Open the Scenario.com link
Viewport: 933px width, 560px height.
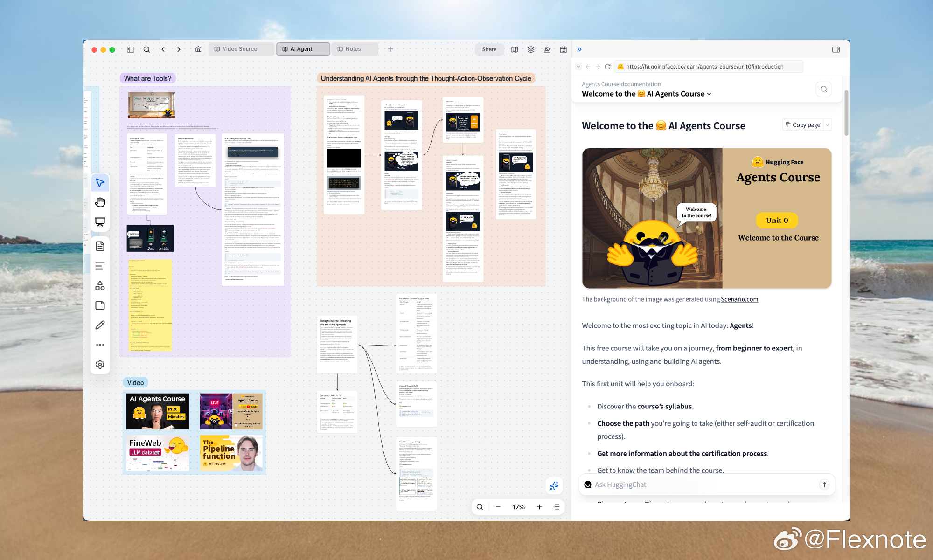[739, 299]
